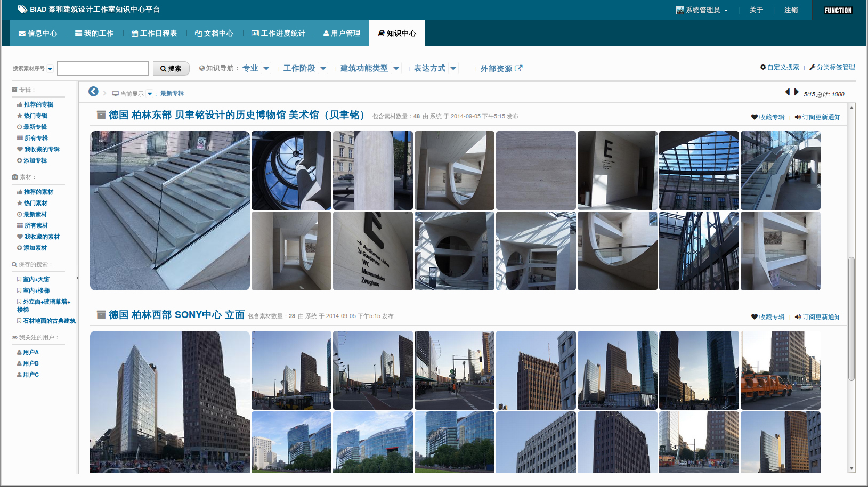Open saved search 外立面+玻璃幕墙+楼梯

coord(44,305)
